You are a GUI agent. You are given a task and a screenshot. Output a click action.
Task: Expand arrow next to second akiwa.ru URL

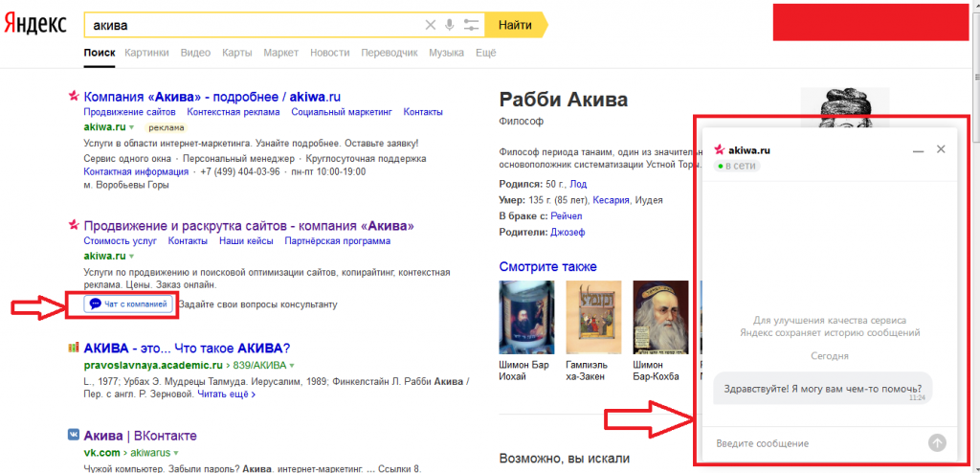coord(132,257)
